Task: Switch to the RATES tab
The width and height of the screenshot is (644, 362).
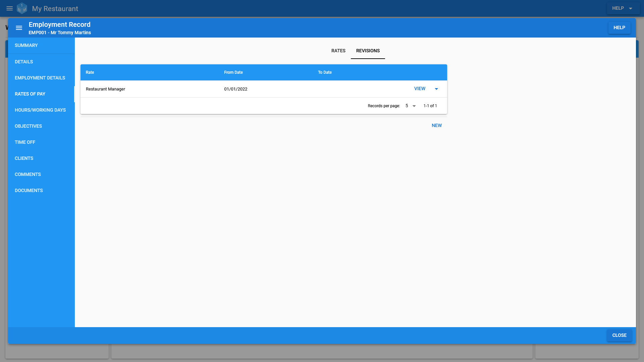Action: click(x=338, y=50)
